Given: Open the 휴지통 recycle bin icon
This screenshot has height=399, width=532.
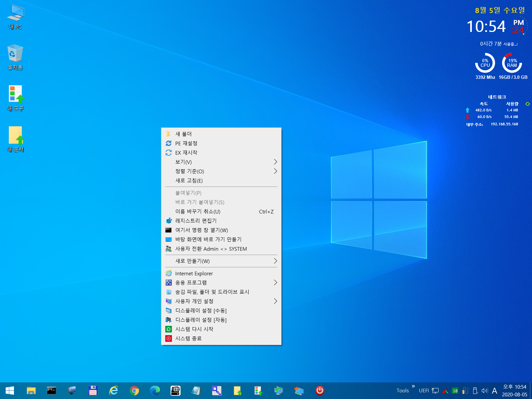Looking at the screenshot, I should click(15, 58).
